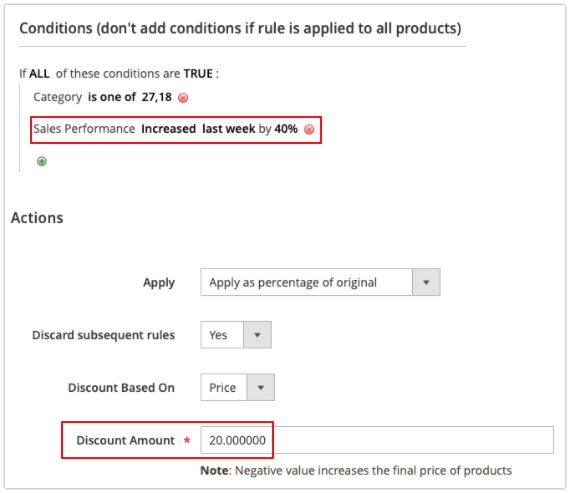Screen dimensions: 570x493
Task: Change the TRUE condition value
Action: point(198,74)
